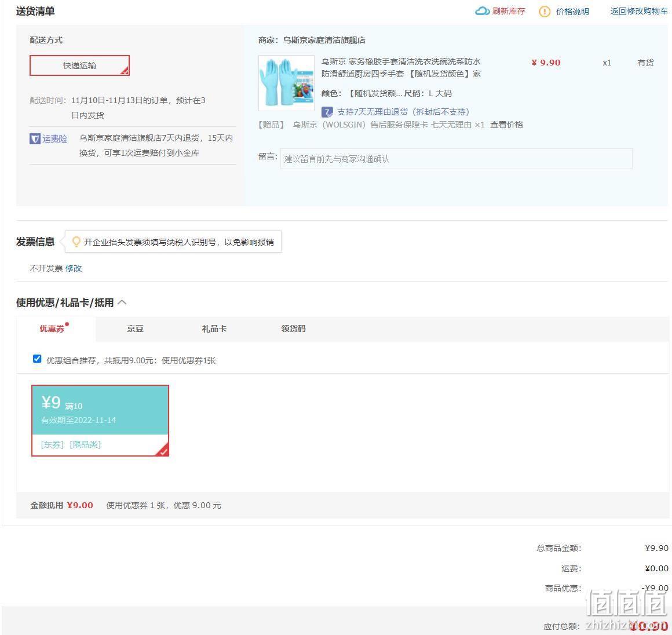Open the 乌斯京 家务橡胶手套 product title
This screenshot has height=635, width=672.
pos(401,68)
